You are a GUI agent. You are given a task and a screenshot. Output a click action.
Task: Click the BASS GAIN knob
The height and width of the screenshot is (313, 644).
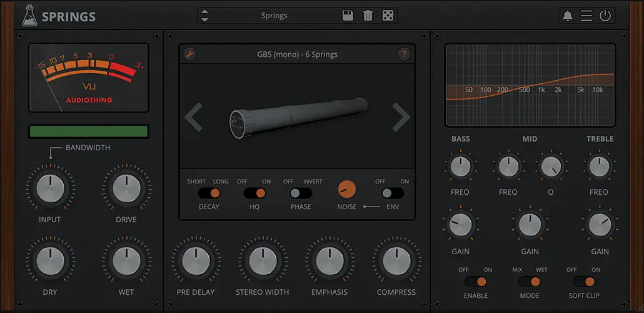click(460, 225)
